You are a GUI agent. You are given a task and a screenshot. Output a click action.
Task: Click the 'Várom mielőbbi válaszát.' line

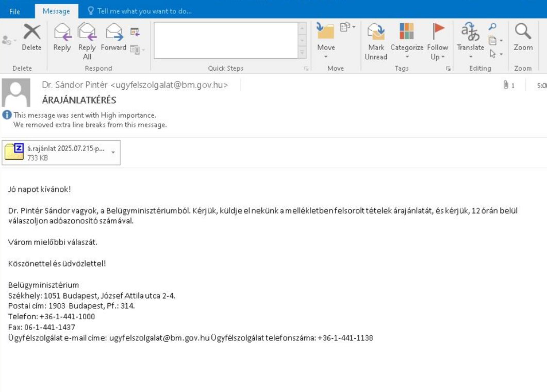pyautogui.click(x=53, y=242)
